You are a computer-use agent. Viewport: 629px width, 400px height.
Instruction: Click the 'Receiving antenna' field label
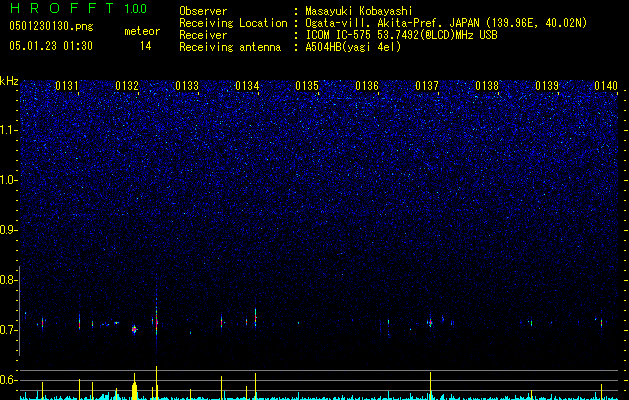(230, 47)
